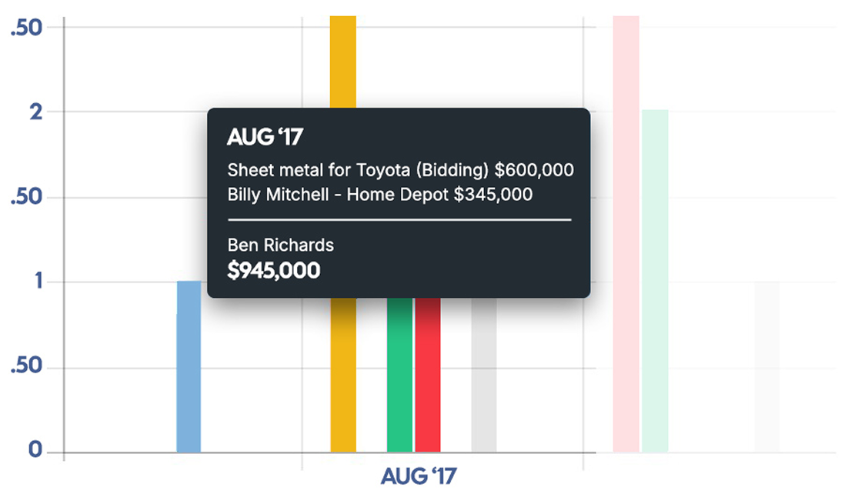This screenshot has width=868, height=494.
Task: Select the faded pink bar
Action: pyautogui.click(x=626, y=231)
